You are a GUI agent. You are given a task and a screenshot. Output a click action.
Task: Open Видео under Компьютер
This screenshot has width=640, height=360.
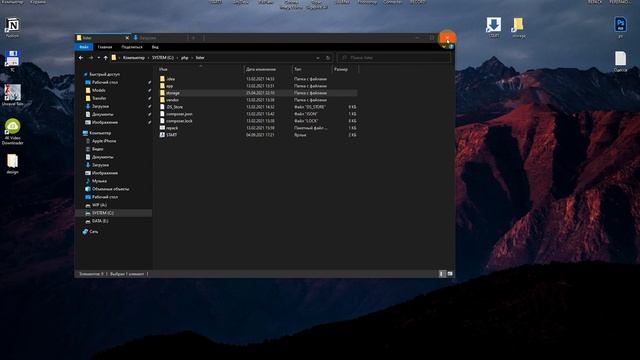click(94, 149)
